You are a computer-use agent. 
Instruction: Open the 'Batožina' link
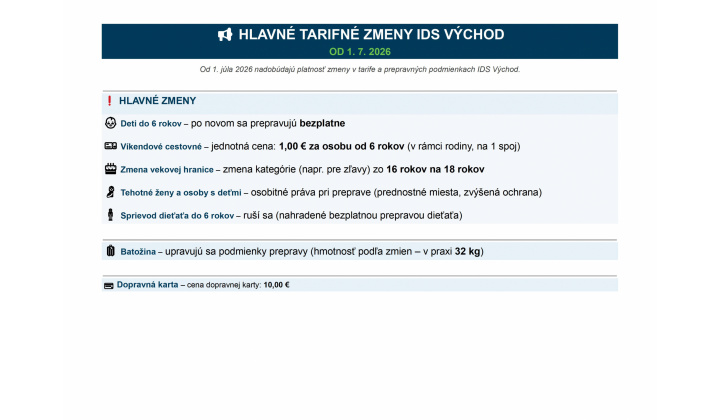pos(138,252)
